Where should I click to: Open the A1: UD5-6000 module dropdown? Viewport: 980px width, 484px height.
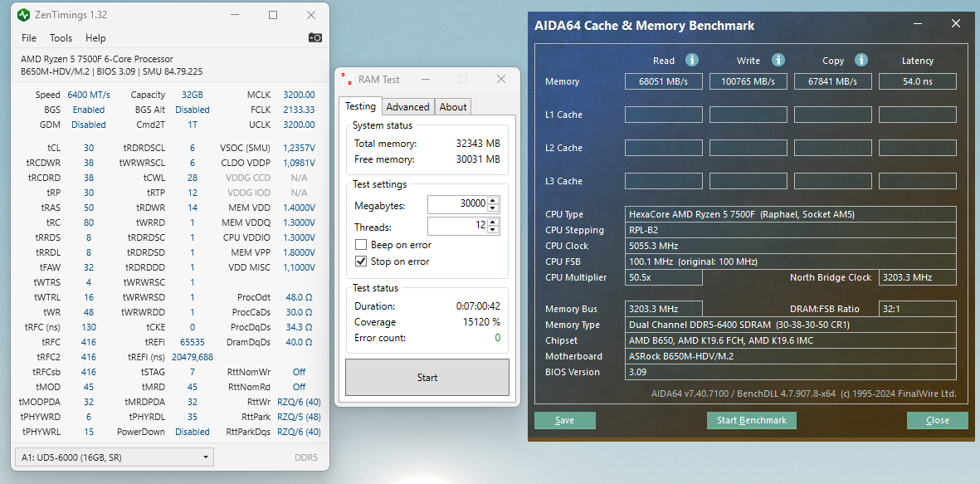pyautogui.click(x=114, y=457)
